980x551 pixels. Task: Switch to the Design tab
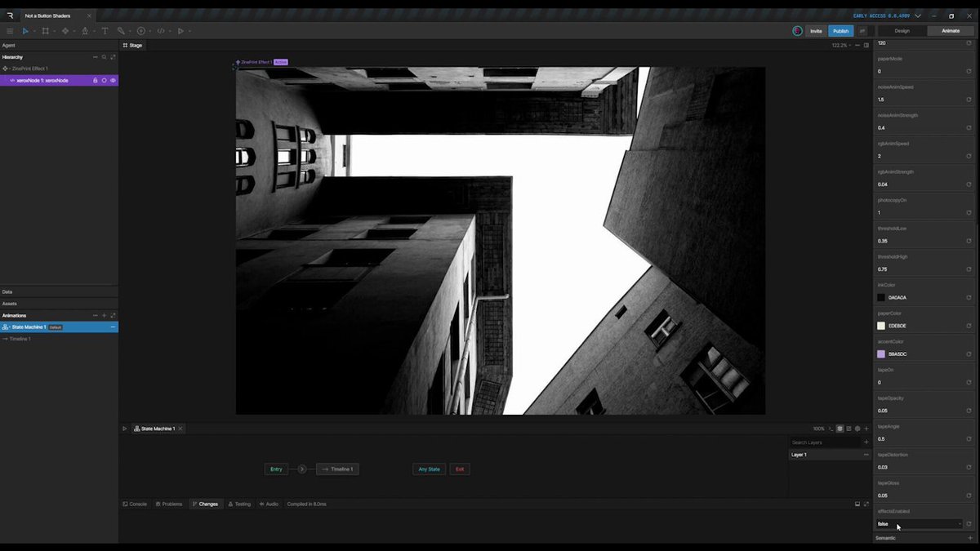click(x=902, y=31)
